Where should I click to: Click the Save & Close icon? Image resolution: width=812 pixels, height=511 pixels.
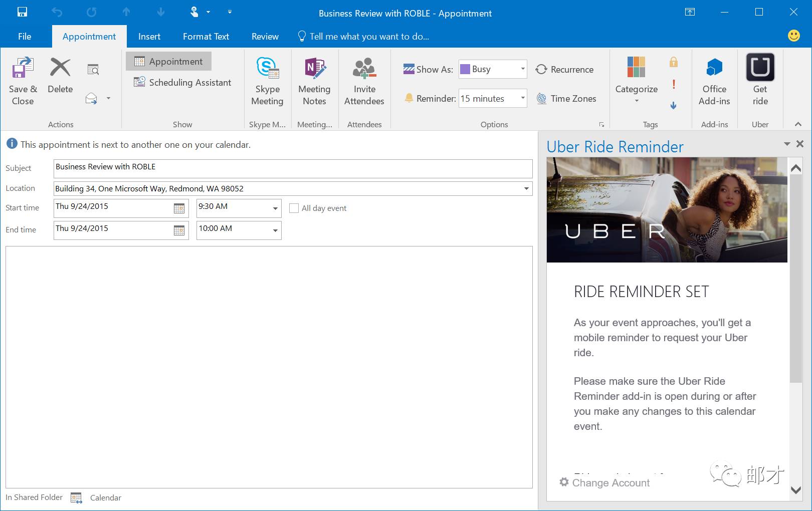[x=23, y=69]
